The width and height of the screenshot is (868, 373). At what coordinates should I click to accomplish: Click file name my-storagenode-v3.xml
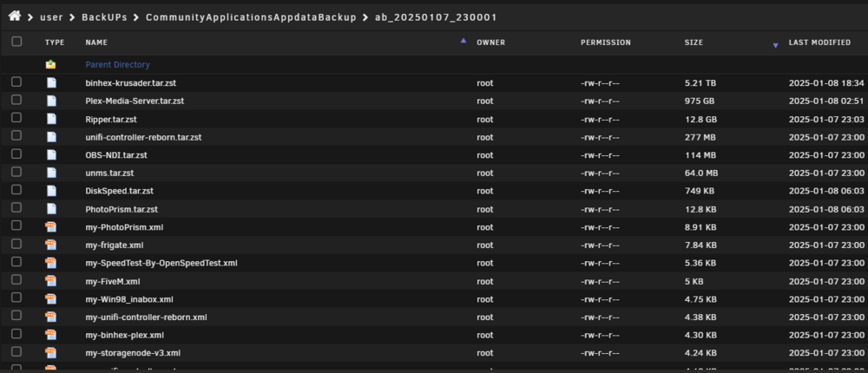tap(133, 353)
